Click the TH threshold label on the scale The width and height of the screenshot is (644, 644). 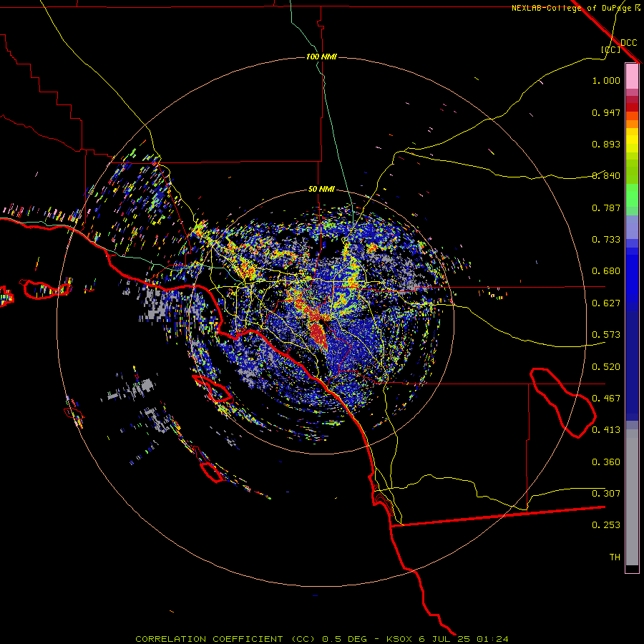615,557
